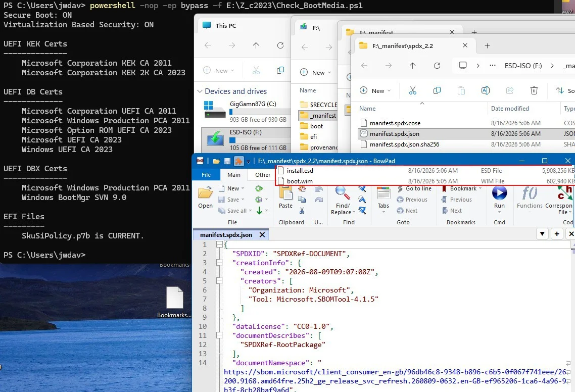Click Next in BowPad Goto group

407,211
